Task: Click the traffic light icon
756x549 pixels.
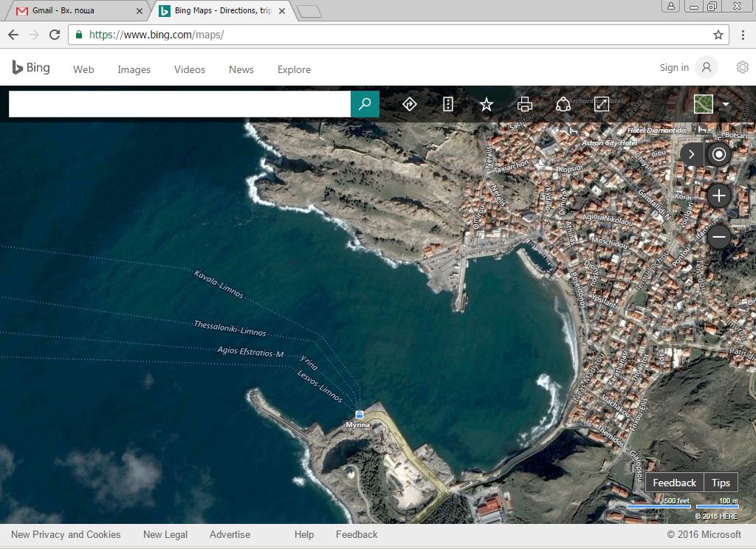Action: point(448,104)
